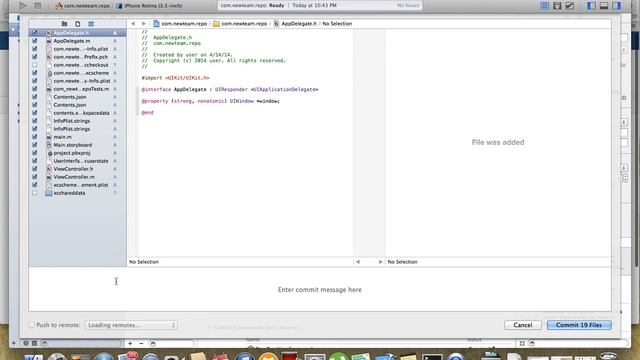Select com_newt...epoTests.m in file list
Viewport: 640px width, 360px height.
click(78, 89)
